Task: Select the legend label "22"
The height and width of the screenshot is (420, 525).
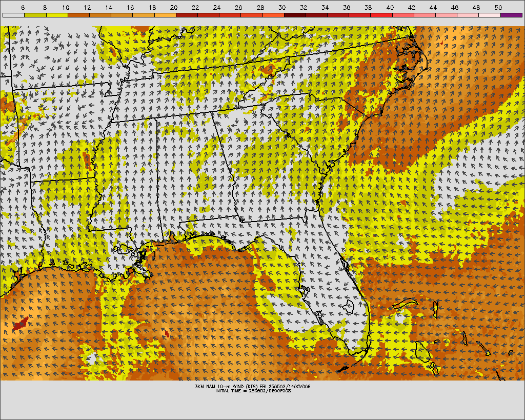Action: tap(195, 7)
